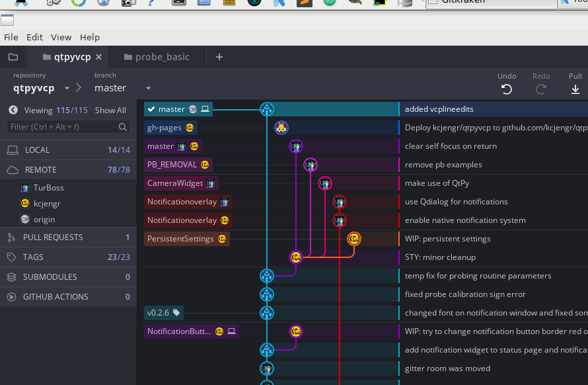Screen dimensions: 588x385
Task: Click commit node for 'temp fix for probing'
Action: [267, 276]
